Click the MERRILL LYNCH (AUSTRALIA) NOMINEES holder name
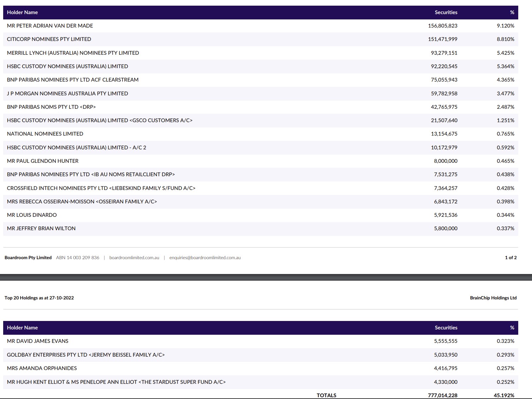 pyautogui.click(x=73, y=53)
